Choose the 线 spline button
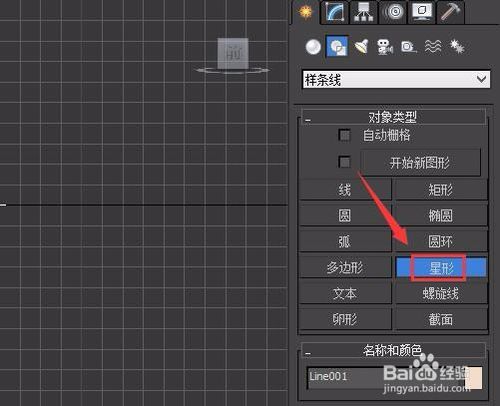The width and height of the screenshot is (500, 406). (x=345, y=190)
